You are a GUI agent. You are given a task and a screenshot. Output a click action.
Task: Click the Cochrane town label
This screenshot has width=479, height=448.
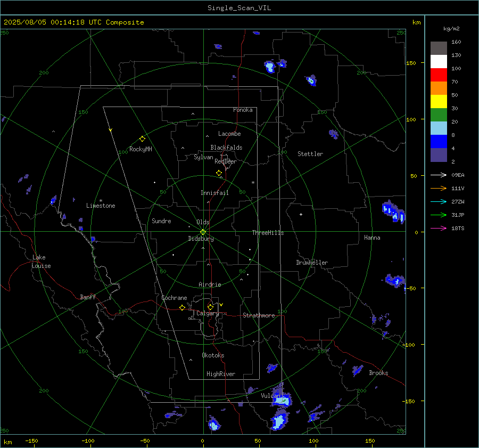[x=174, y=298]
